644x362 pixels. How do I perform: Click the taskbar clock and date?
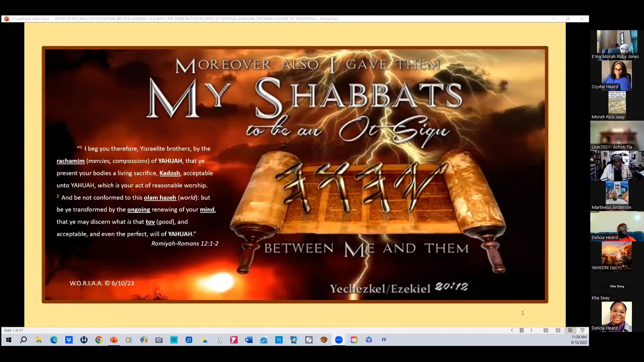point(579,340)
